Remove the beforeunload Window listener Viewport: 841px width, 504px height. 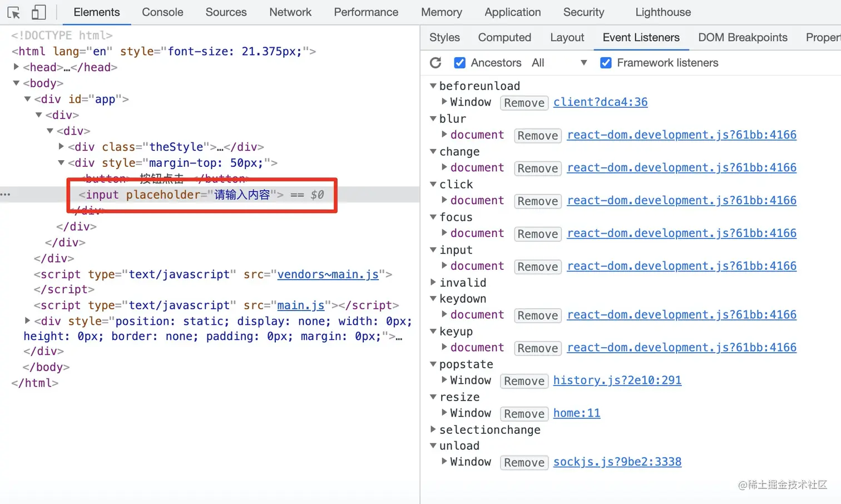(524, 103)
